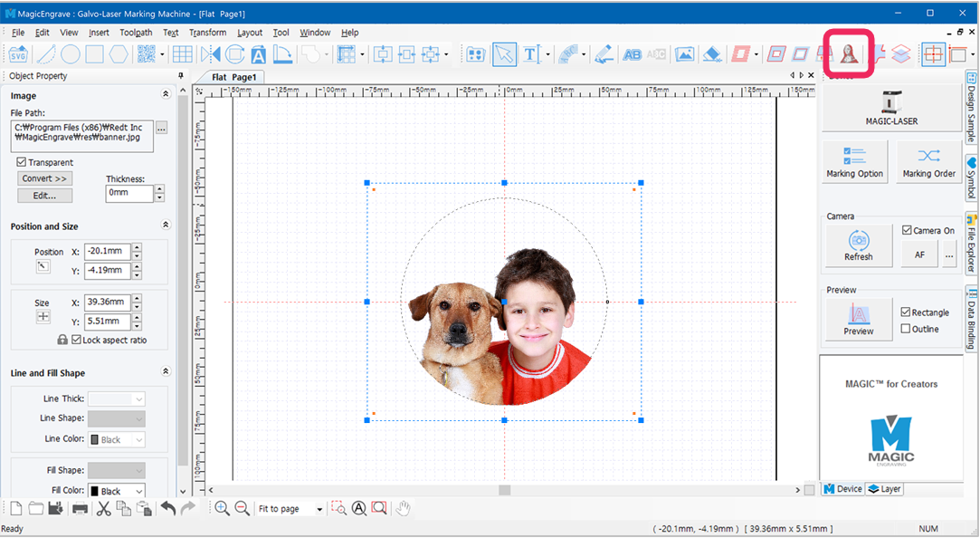Click the zoom in magnifier icon

[x=222, y=509]
